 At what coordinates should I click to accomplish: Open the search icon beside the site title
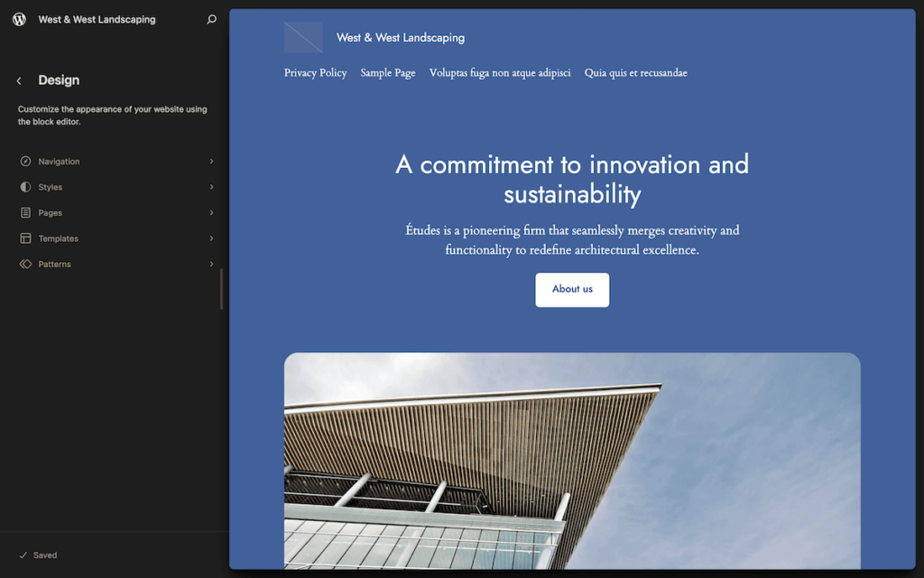click(210, 18)
